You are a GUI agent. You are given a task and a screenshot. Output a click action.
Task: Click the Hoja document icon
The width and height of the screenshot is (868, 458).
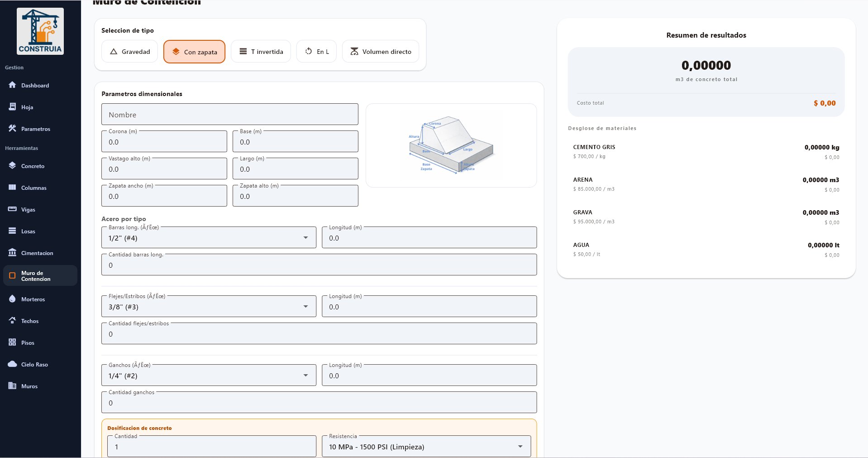[12, 107]
